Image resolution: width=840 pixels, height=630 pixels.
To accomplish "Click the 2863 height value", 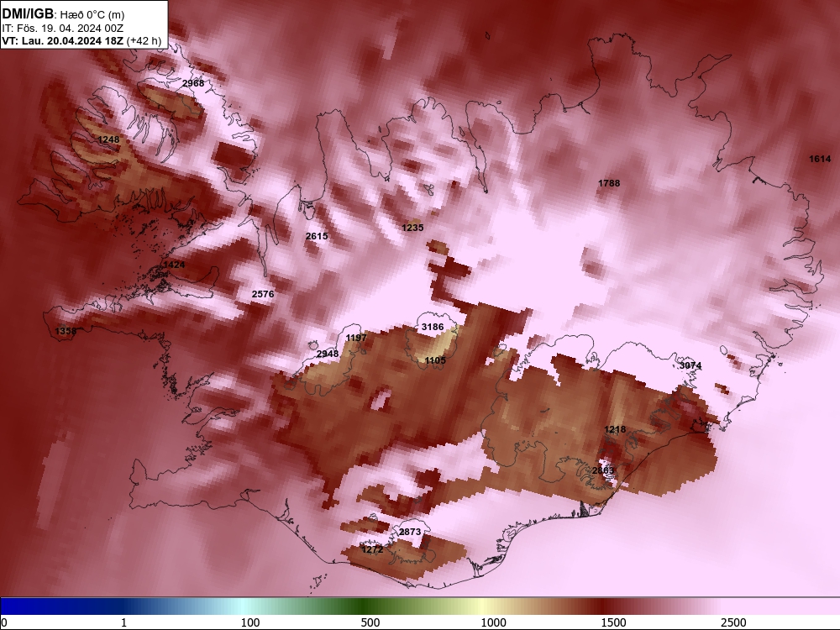I will click(x=602, y=470).
